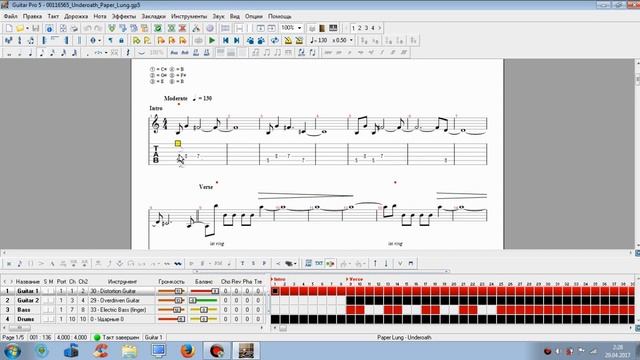Toggle Mute for Guitar 2 track

[x=51, y=300]
